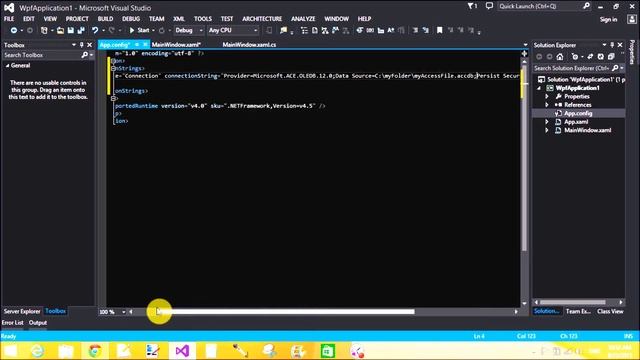Click the Home icon in Solution Explorer
The image size is (640, 360).
click(560, 57)
